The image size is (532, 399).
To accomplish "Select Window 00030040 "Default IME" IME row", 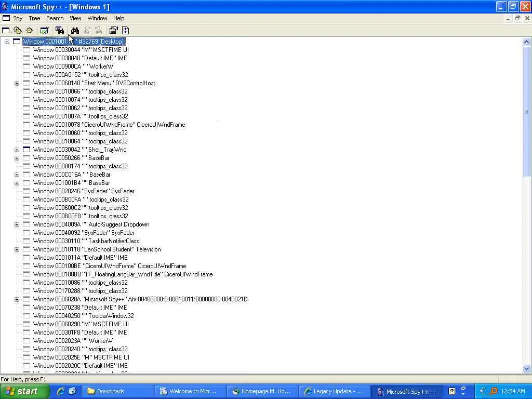I will pyautogui.click(x=80, y=58).
